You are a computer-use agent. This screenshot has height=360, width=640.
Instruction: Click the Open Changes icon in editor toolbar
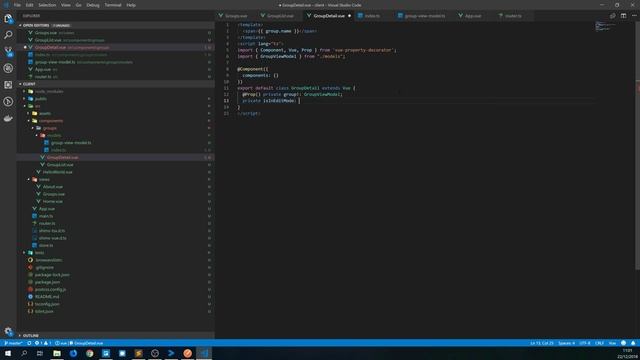pos(613,16)
